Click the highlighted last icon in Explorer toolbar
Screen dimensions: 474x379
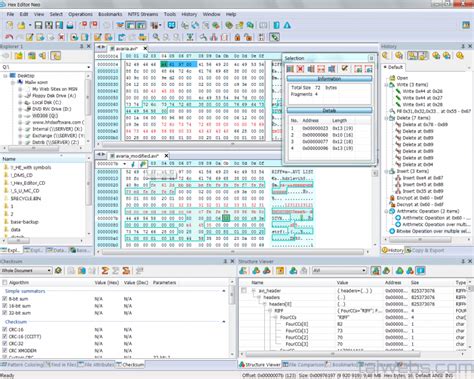56,56
